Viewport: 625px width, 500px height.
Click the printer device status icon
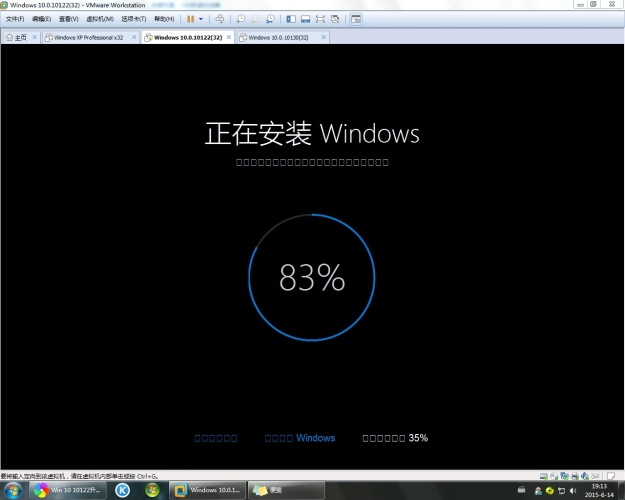pos(574,476)
